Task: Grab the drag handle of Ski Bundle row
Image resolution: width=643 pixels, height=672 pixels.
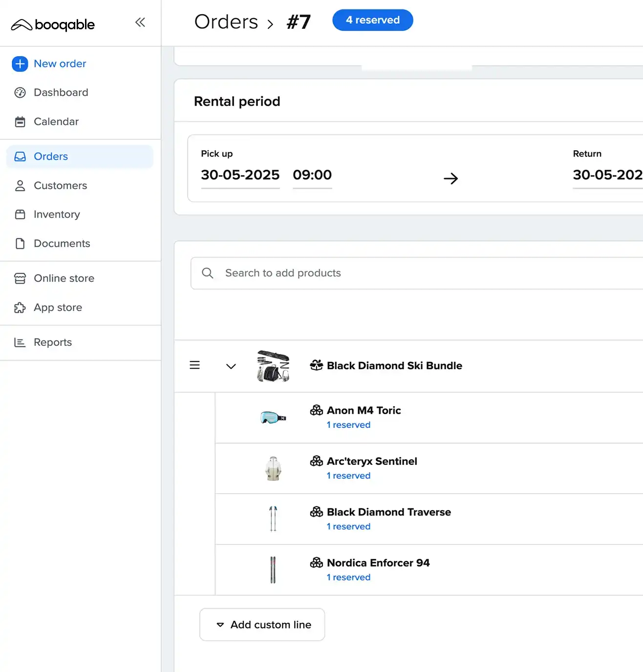Action: coord(194,365)
